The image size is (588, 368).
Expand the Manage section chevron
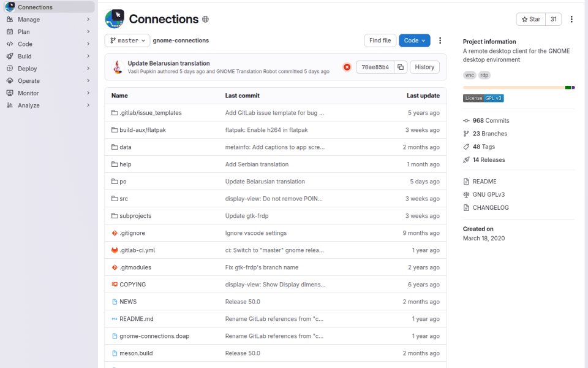coord(88,19)
